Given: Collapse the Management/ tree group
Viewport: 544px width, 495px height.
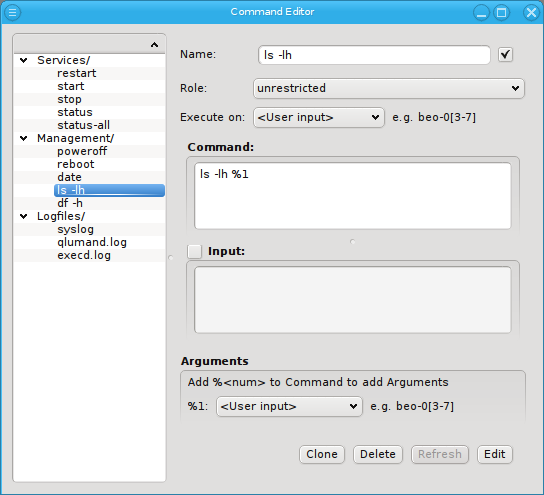Looking at the screenshot, I should click(24, 138).
